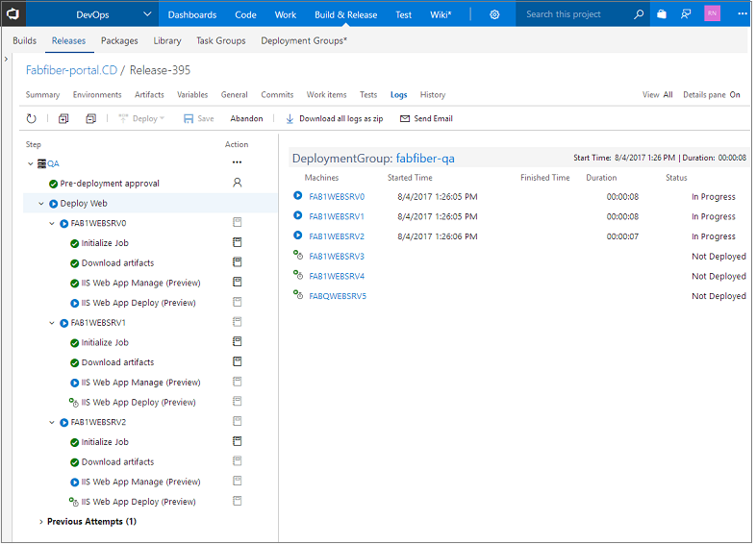Open log icon for FAB1WEBSRV0 Initialize Job
Viewport: 756px width, 545px height.
coord(237,243)
